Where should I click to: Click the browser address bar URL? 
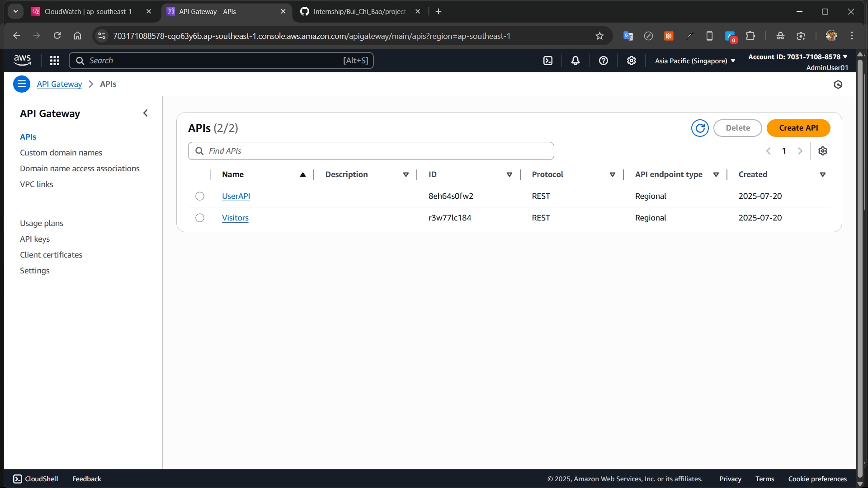point(311,36)
